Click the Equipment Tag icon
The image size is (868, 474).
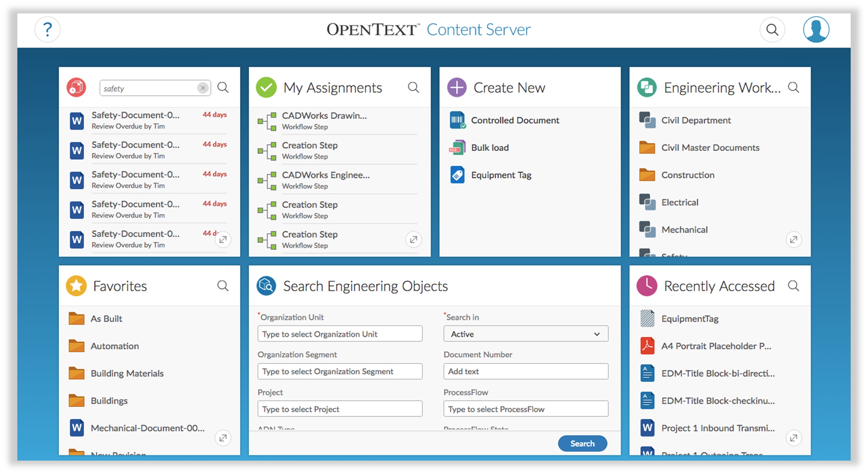tap(457, 175)
